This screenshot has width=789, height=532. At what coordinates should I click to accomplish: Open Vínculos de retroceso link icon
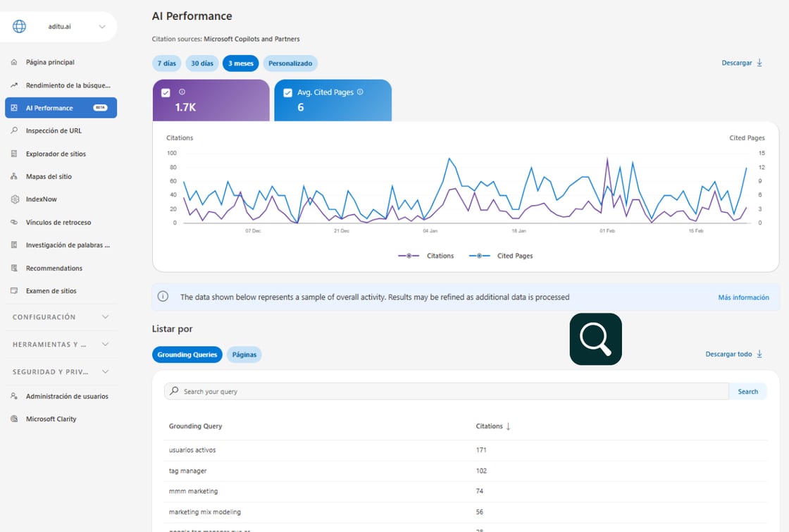point(14,223)
